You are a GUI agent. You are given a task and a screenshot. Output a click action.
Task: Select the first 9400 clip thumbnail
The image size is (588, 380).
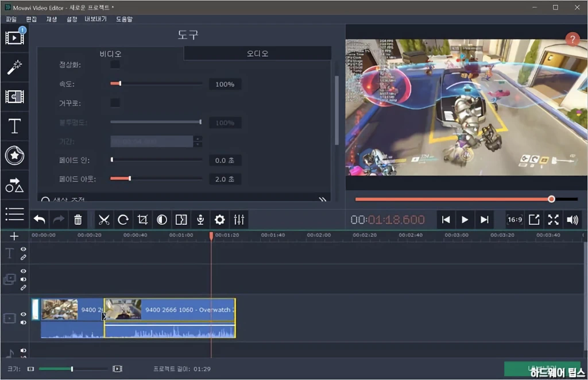coord(60,309)
